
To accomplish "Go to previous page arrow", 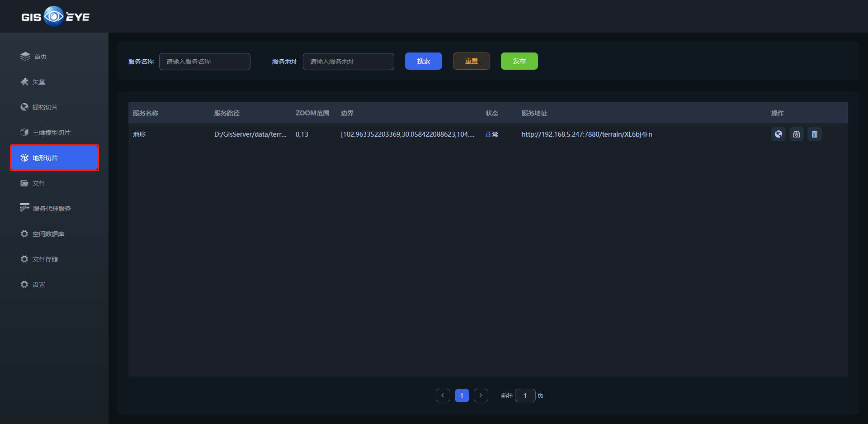I will 443,395.
